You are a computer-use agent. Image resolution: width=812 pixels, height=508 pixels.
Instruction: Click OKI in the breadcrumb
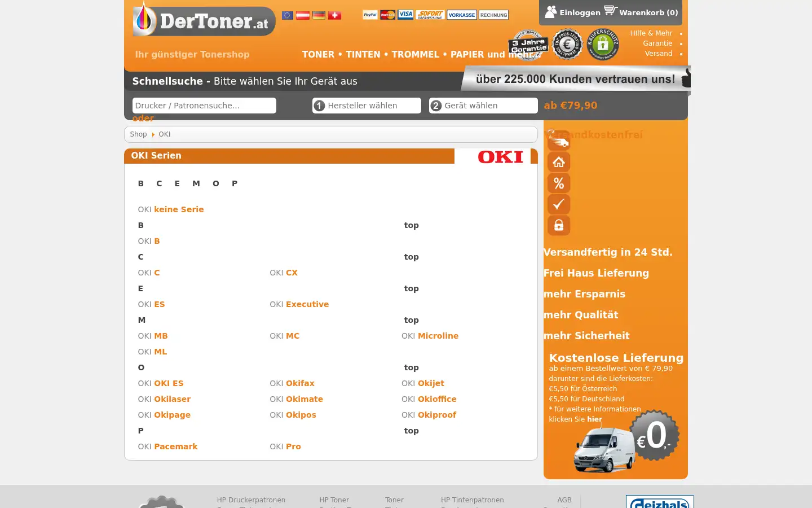[x=164, y=134]
